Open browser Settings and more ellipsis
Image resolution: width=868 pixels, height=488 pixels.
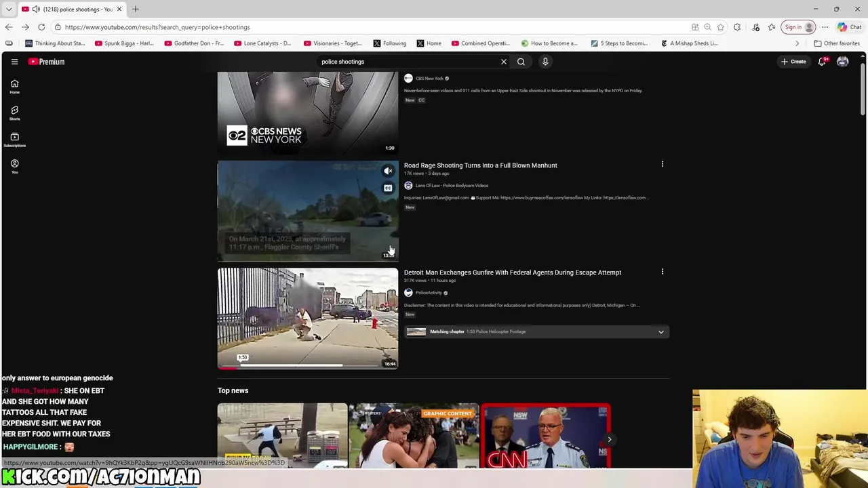click(825, 27)
